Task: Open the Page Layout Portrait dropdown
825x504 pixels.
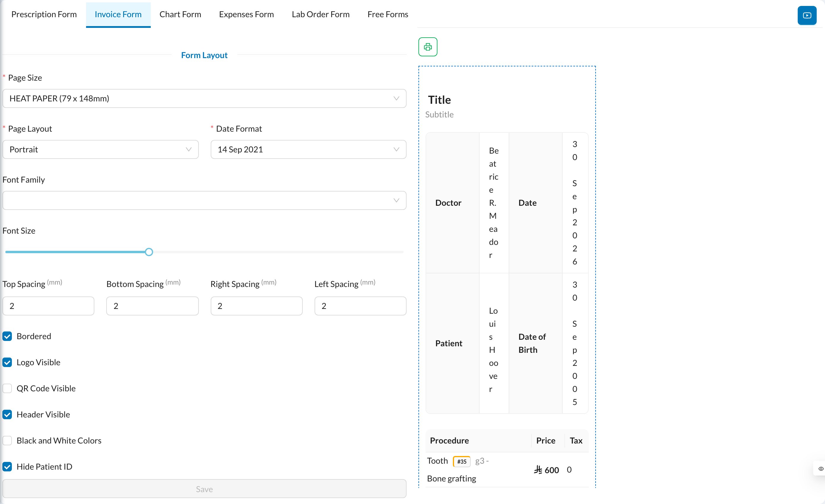Action: [100, 149]
